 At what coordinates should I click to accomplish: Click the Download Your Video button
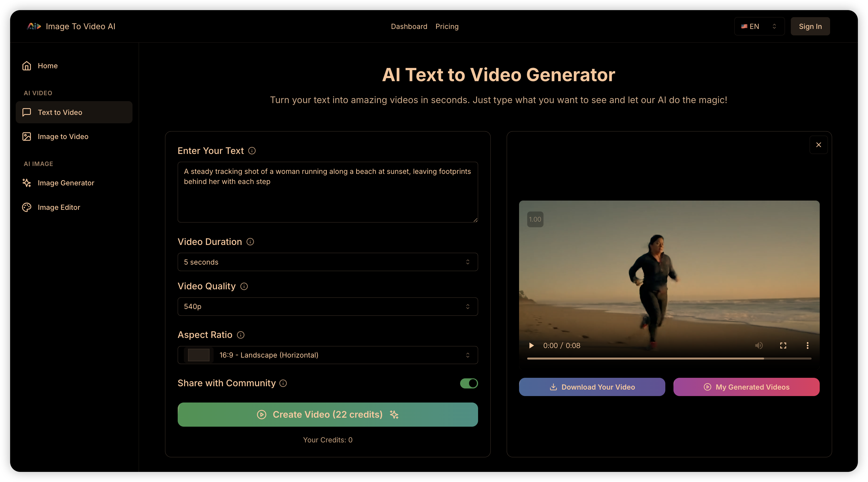click(592, 387)
